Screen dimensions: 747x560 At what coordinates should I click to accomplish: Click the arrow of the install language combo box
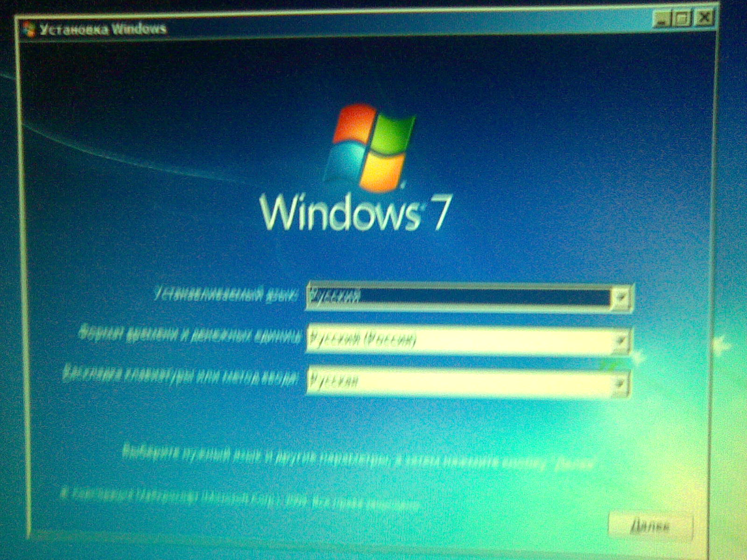click(x=621, y=297)
